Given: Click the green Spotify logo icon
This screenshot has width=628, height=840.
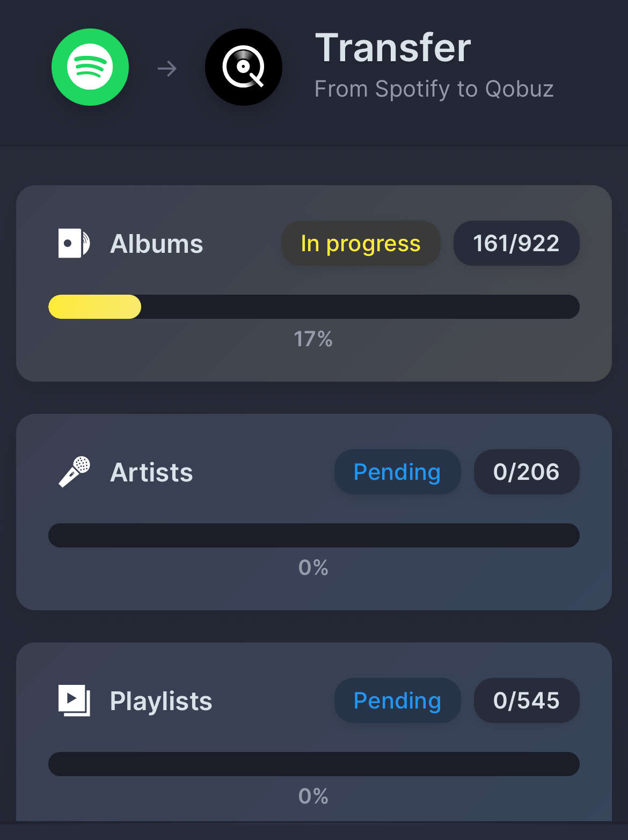Looking at the screenshot, I should (90, 67).
